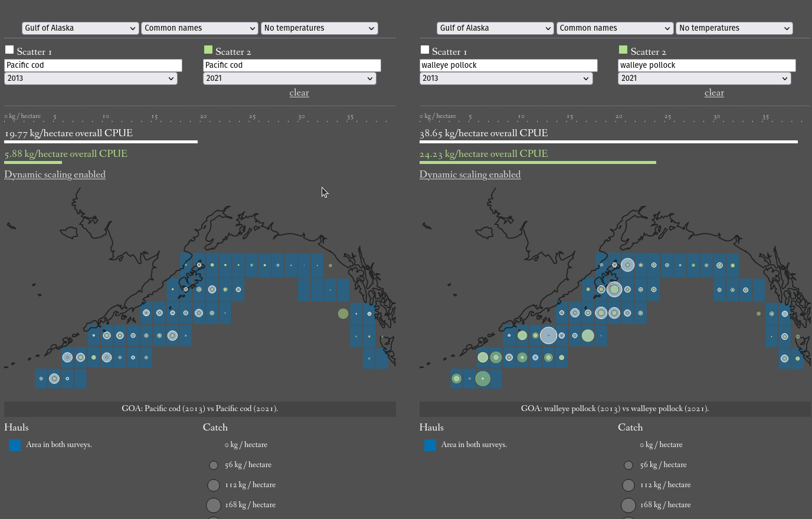Click the 168 kg/hectare legend circle in right panel
Screen dimensions: 812x519
pyautogui.click(x=628, y=505)
